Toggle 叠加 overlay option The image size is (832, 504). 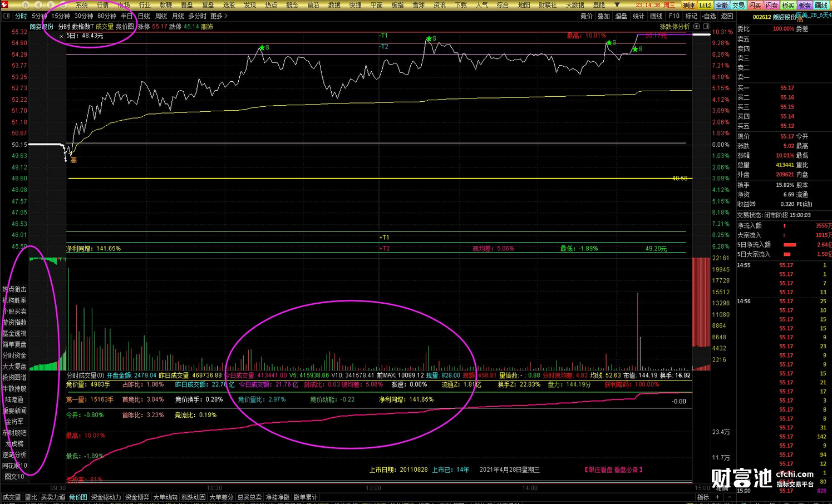click(x=604, y=16)
